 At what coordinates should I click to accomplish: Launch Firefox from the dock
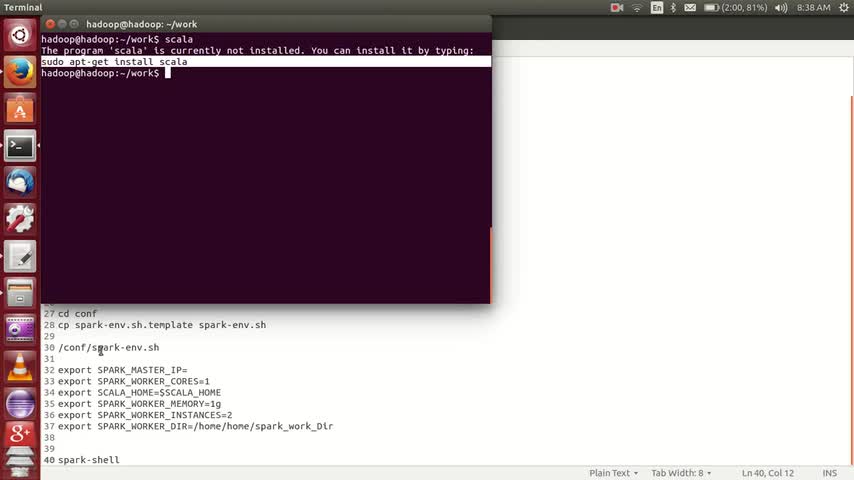[x=20, y=72]
